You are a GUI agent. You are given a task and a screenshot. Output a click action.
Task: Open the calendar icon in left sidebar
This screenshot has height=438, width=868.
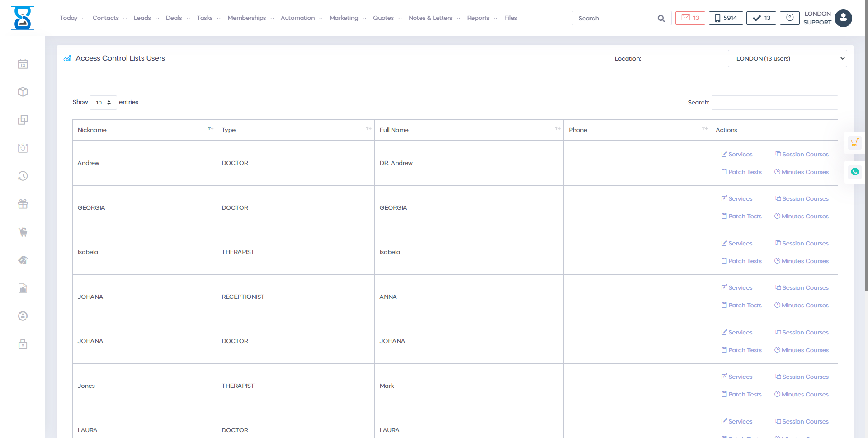pyautogui.click(x=23, y=64)
